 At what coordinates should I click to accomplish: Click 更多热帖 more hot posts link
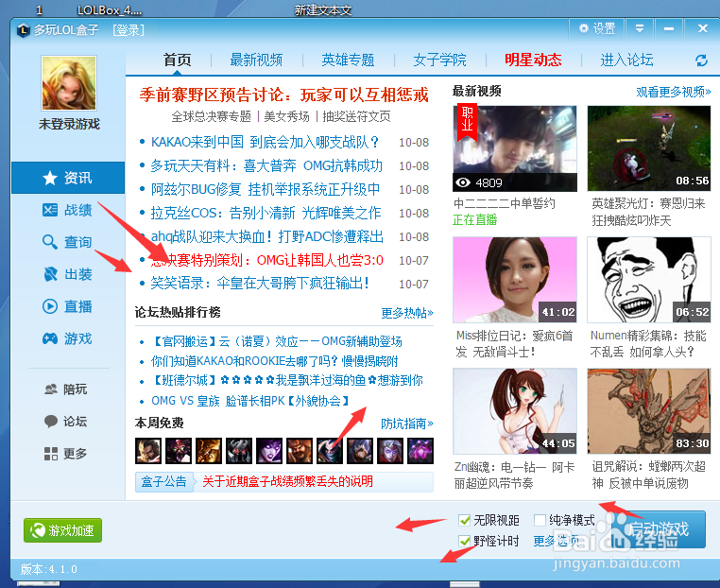(x=407, y=313)
